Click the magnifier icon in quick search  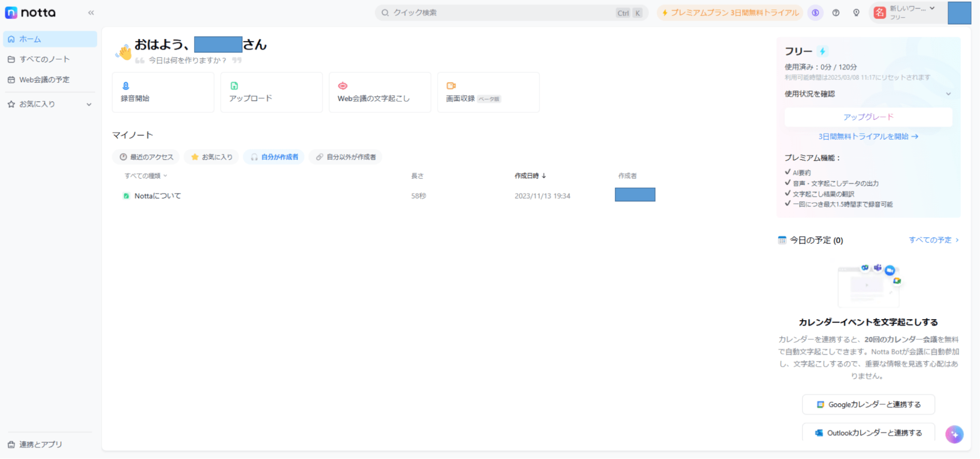click(385, 13)
